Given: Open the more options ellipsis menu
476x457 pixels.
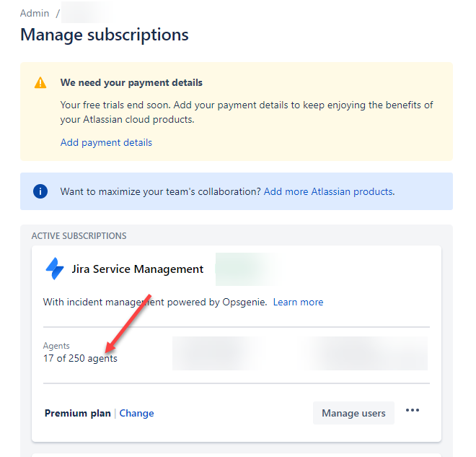Looking at the screenshot, I should click(x=413, y=411).
